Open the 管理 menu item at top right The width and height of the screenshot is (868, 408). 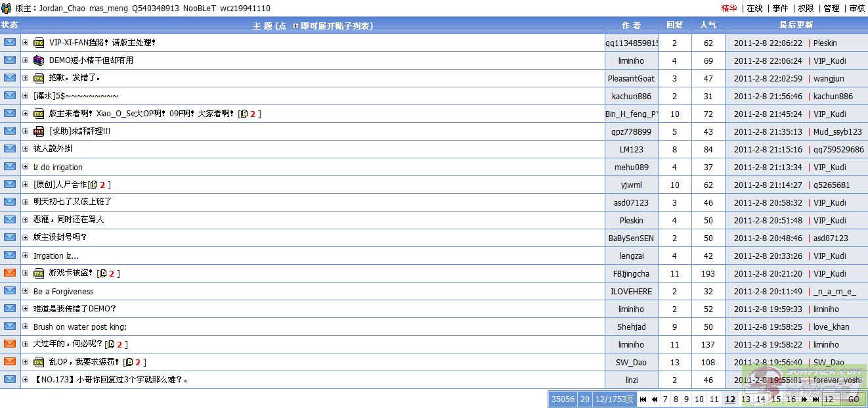coord(831,9)
